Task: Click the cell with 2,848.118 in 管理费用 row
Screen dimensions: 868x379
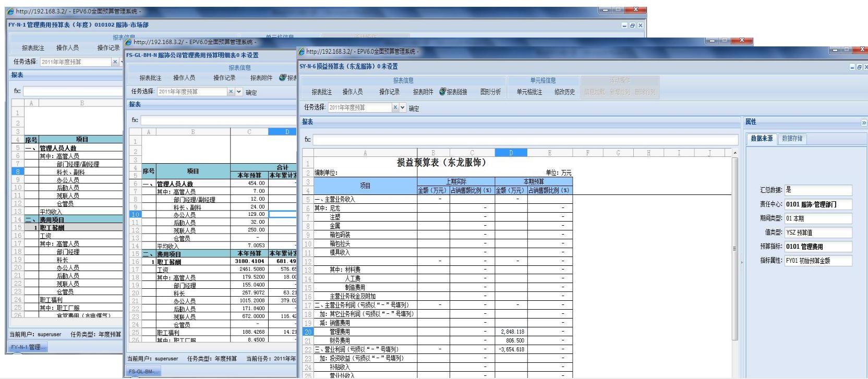Action: (511, 332)
